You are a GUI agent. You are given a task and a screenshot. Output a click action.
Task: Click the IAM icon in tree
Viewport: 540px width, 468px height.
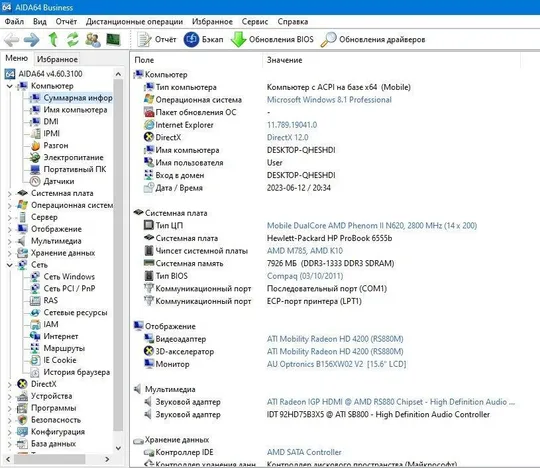(x=35, y=324)
